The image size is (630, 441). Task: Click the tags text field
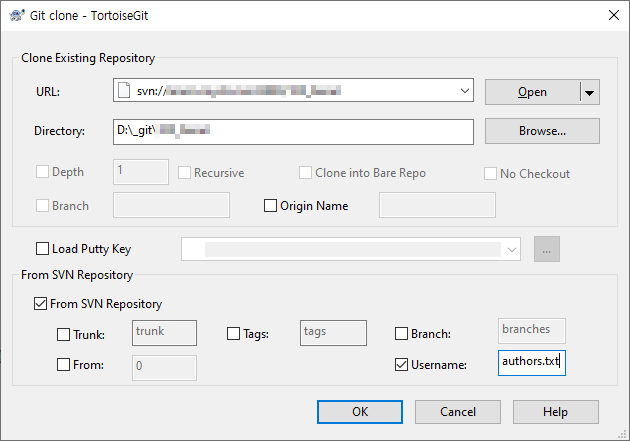(x=333, y=333)
